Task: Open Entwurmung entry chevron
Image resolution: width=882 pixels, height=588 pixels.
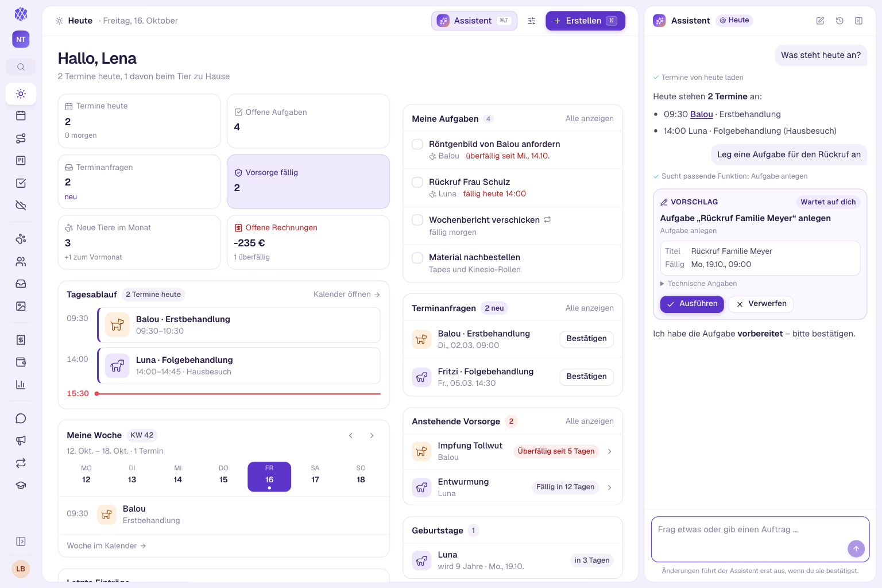Action: tap(609, 488)
